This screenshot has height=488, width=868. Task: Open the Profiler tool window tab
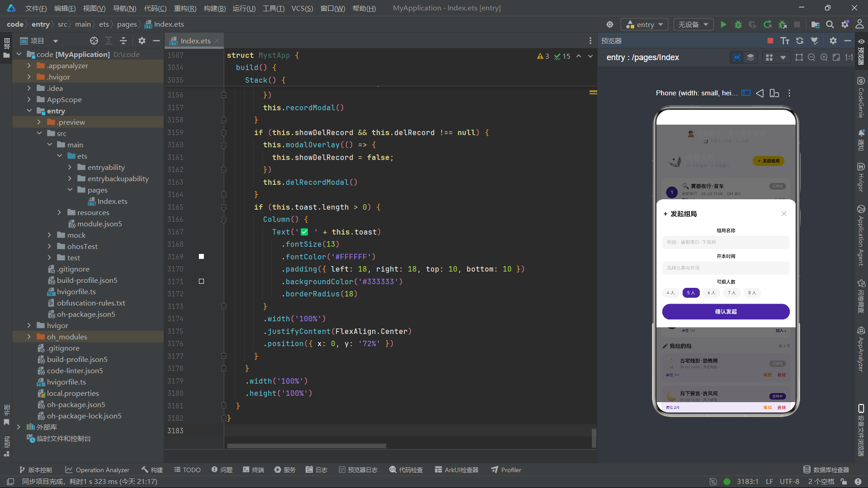click(x=506, y=470)
